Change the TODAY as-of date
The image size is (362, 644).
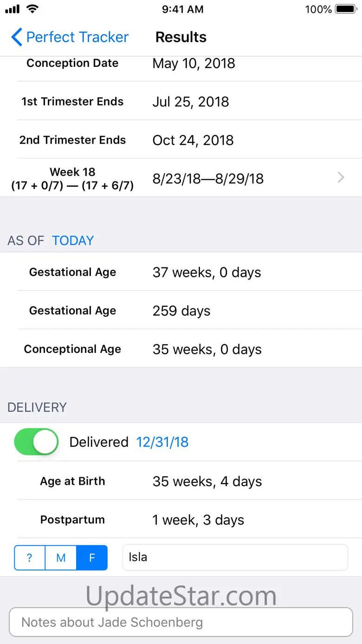[73, 241]
